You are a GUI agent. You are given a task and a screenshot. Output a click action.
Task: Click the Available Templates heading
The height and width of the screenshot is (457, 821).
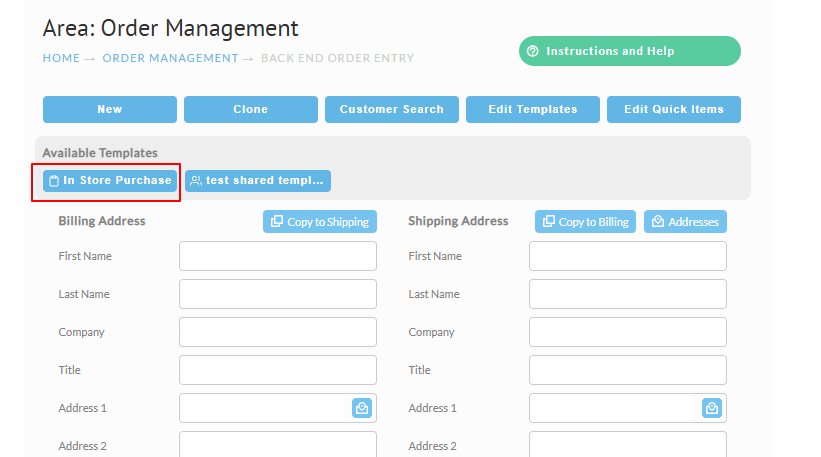click(x=100, y=153)
